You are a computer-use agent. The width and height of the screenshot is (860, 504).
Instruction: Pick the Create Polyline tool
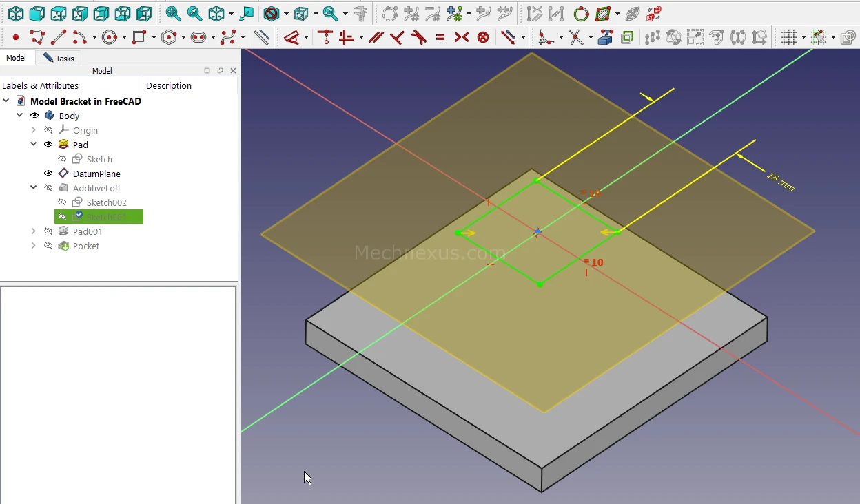[x=37, y=37]
